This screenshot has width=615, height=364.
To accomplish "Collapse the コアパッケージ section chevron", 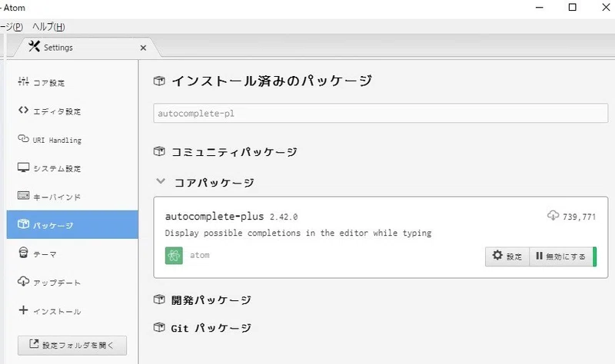I will 161,181.
